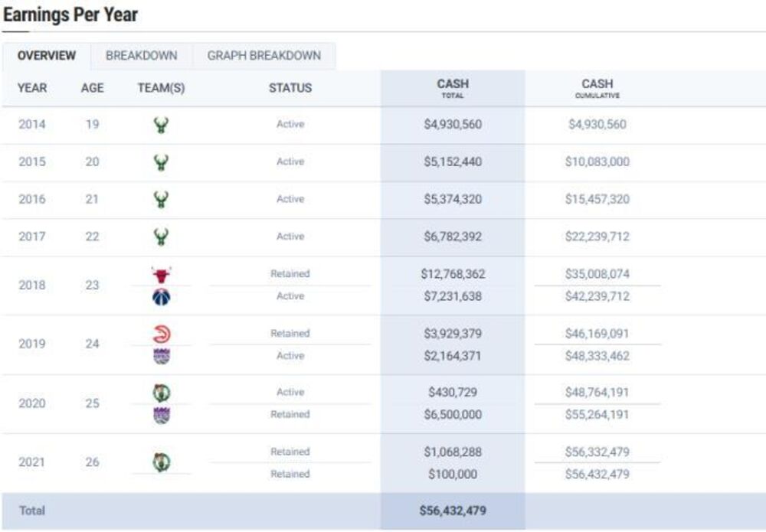Sort by the Status column header
Image resolution: width=766 pixels, height=532 pixels.
click(290, 88)
